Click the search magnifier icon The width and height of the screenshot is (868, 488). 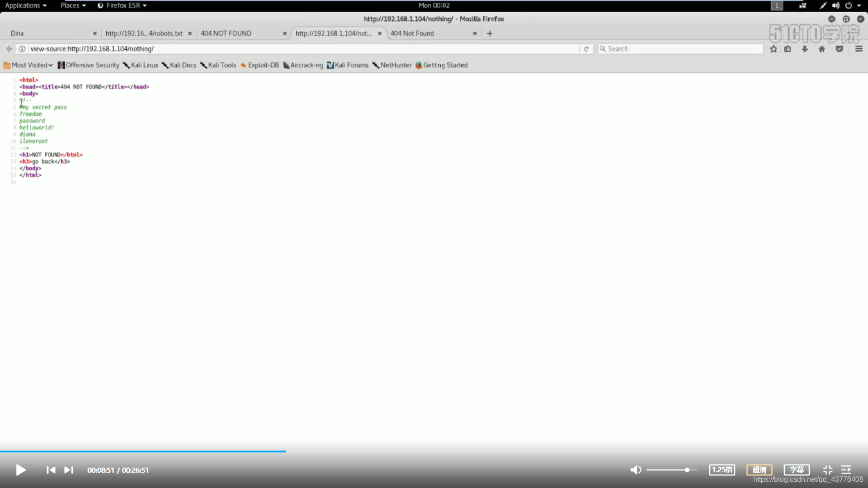(604, 48)
